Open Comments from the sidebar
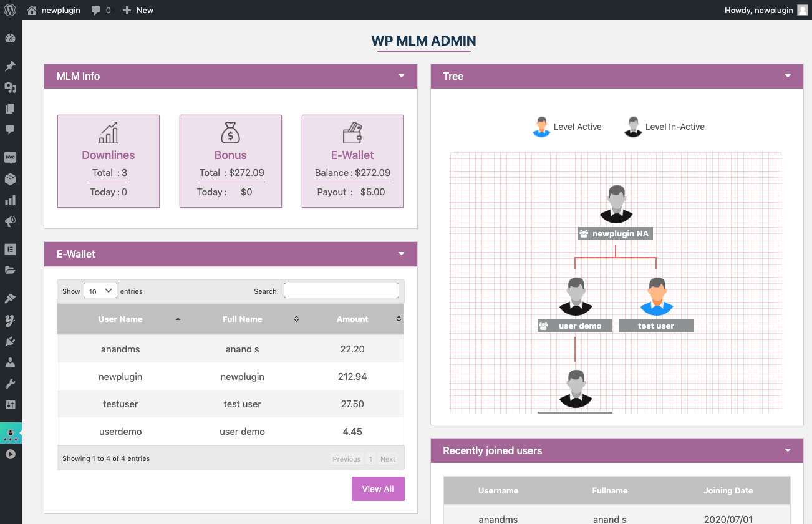812x524 pixels. click(10, 129)
